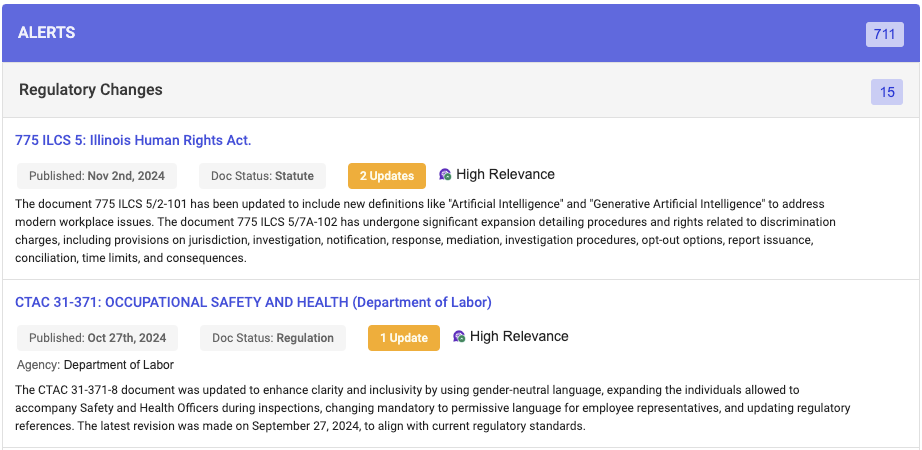The width and height of the screenshot is (922, 450).
Task: Click the 1 Update button
Action: [x=404, y=338]
